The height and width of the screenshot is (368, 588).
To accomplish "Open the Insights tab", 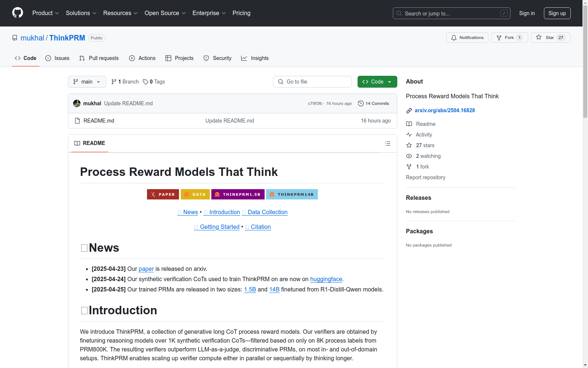I will pyautogui.click(x=255, y=58).
